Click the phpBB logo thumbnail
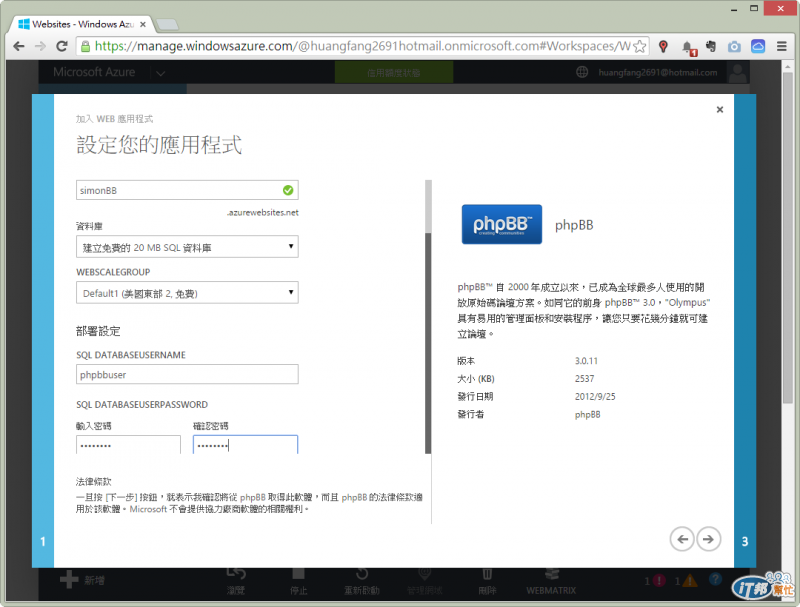800x607 pixels. pos(502,224)
